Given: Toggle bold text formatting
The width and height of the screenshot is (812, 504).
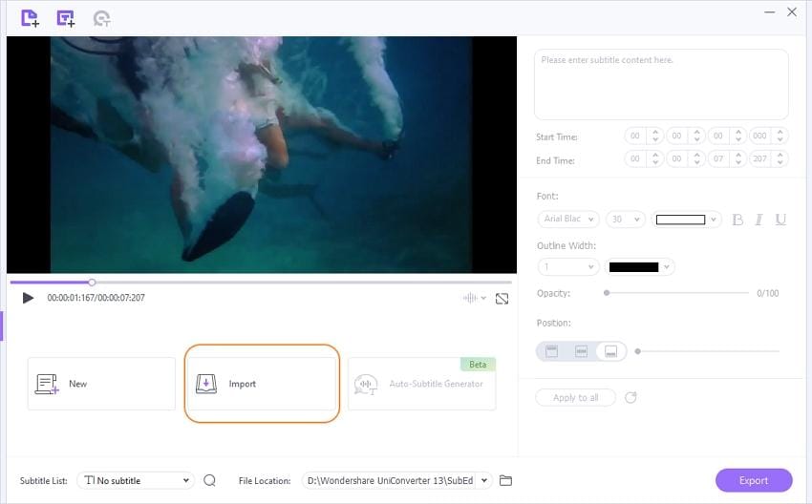Looking at the screenshot, I should [x=737, y=220].
